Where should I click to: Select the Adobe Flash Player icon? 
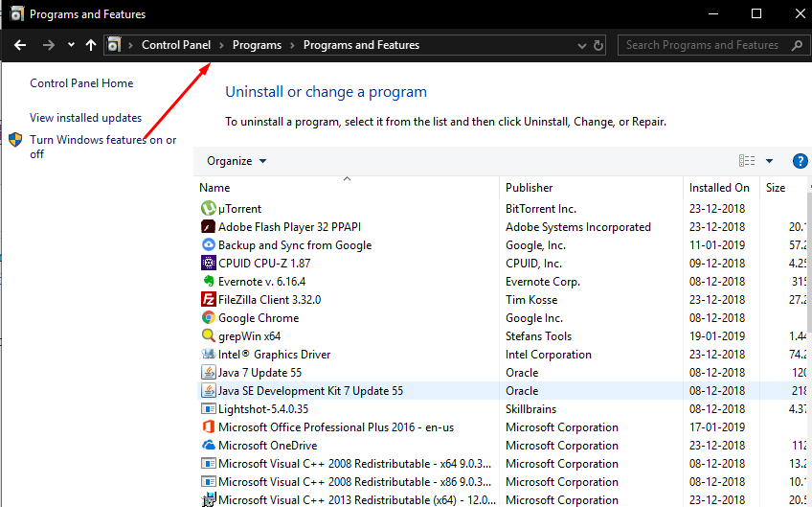tap(208, 226)
